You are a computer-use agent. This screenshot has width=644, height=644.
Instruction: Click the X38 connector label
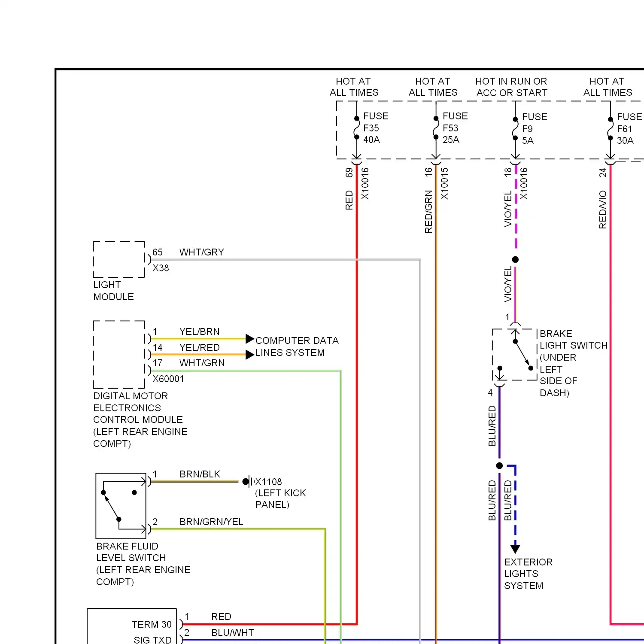point(161,268)
